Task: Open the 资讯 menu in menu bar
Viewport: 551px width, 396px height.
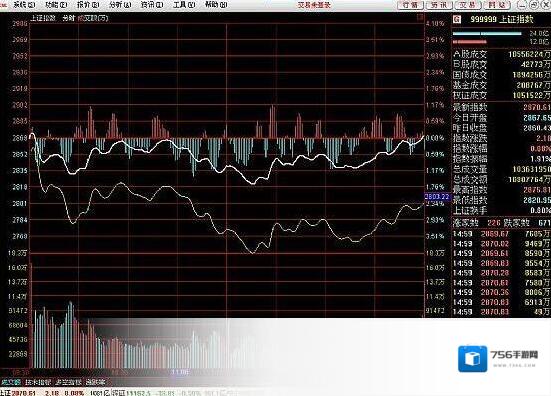Action: click(152, 5)
